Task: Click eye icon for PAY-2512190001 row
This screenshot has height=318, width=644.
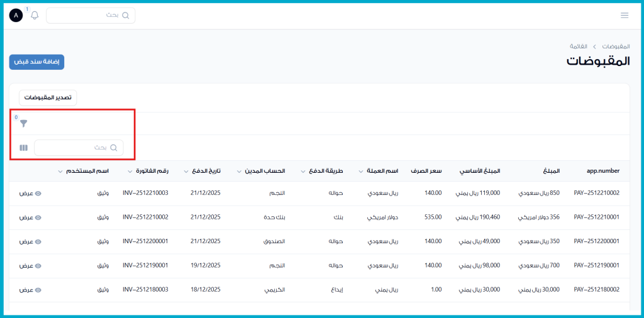Action: (38, 266)
